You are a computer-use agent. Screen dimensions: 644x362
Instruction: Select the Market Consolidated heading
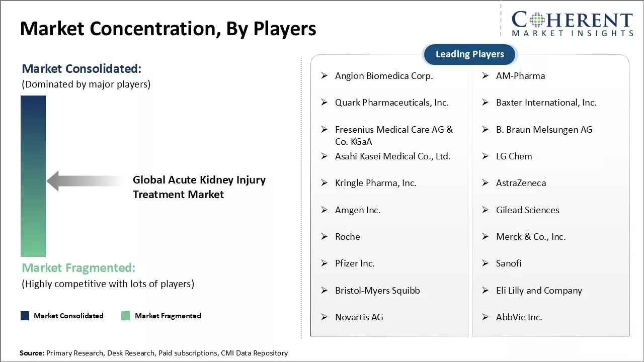[x=82, y=69]
